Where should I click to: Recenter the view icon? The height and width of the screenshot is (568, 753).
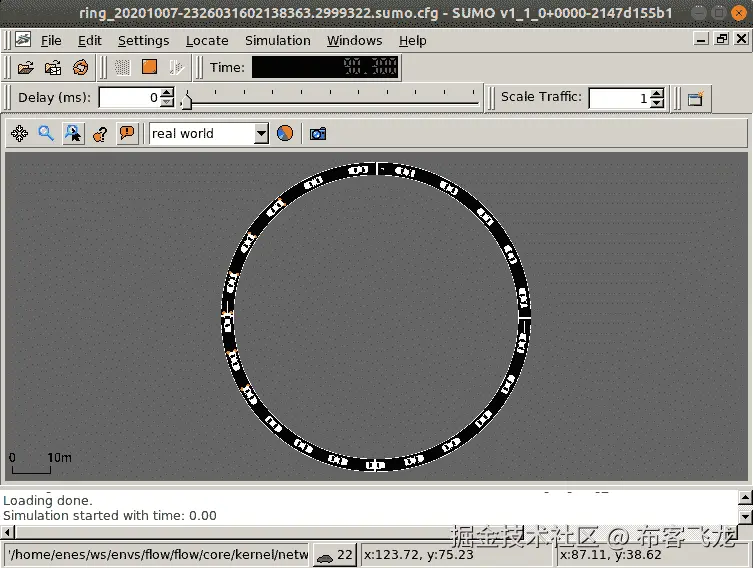(x=20, y=133)
